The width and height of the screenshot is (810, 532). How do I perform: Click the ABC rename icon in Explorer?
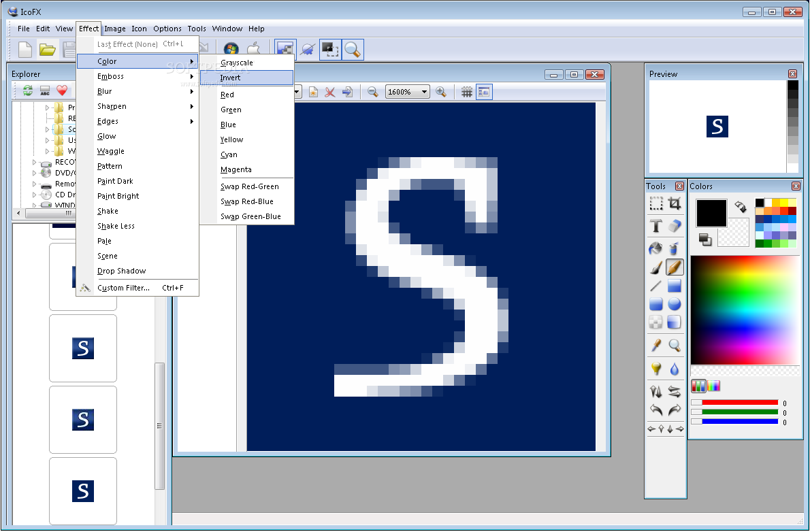click(45, 91)
